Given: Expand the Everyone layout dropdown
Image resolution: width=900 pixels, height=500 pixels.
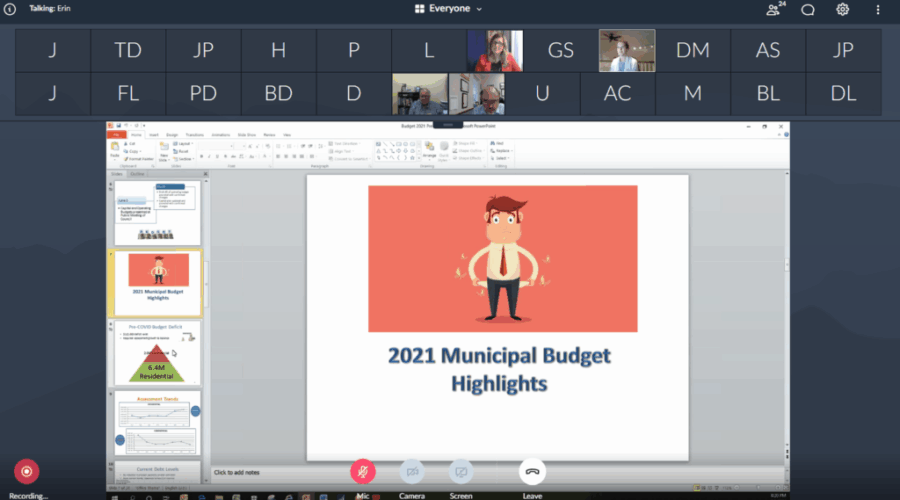Looking at the screenshot, I should (x=449, y=9).
